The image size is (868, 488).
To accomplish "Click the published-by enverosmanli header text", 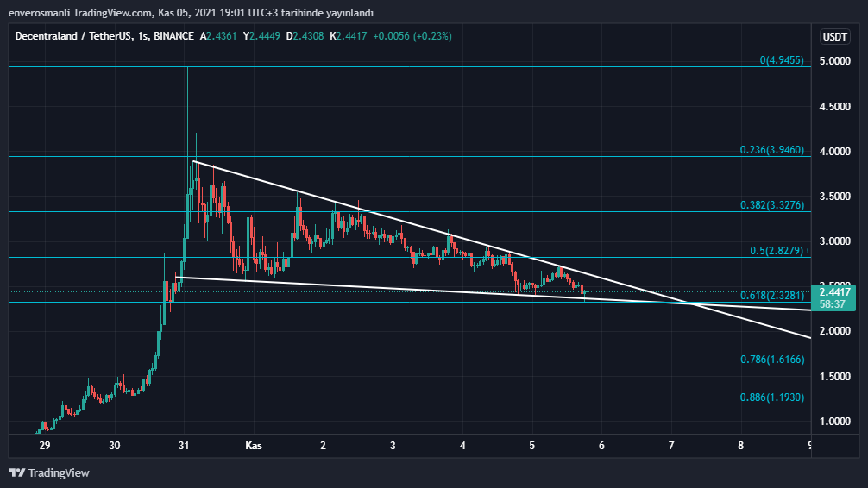I will pyautogui.click(x=191, y=13).
